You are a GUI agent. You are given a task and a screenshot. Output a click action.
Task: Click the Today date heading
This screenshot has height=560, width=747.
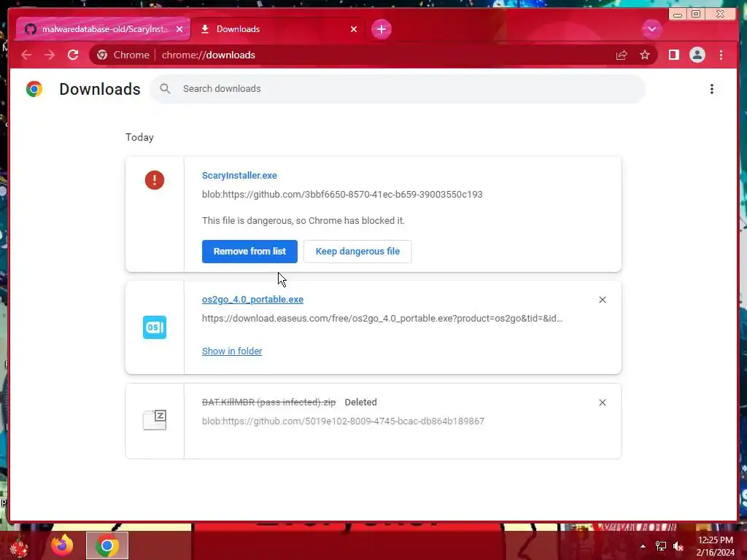coord(139,137)
